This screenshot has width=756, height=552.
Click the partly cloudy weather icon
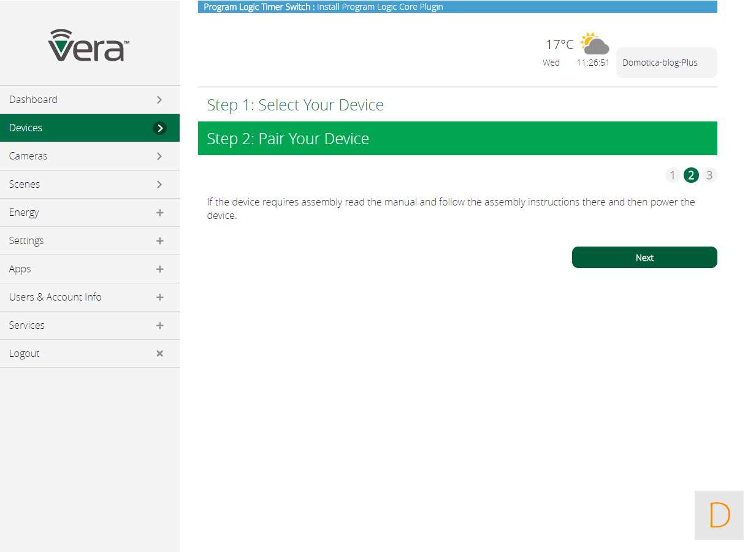click(x=594, y=44)
